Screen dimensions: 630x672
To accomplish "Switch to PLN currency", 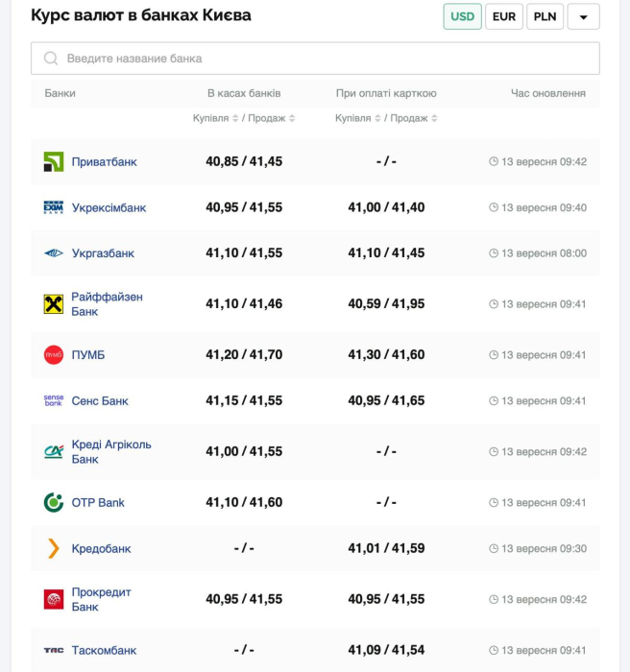I will click(x=545, y=16).
